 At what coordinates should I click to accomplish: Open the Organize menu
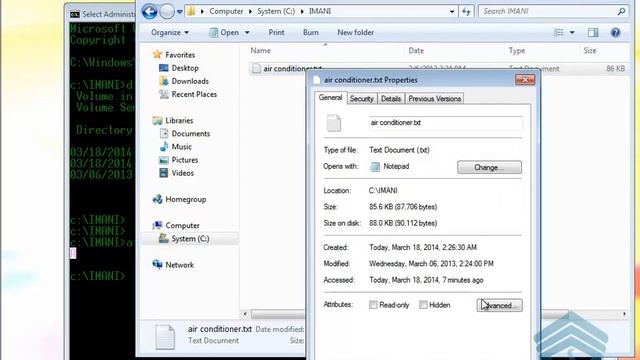[x=170, y=32]
